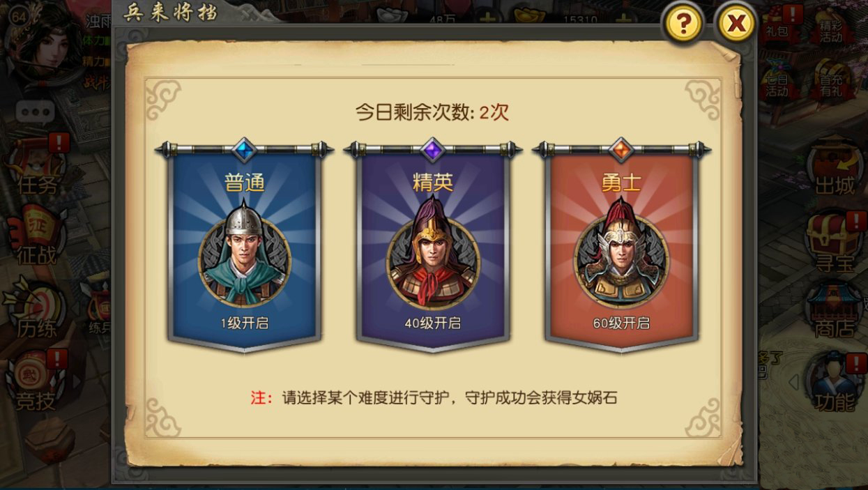
Task: Close the 兵来将挡 dialog with X
Action: [x=736, y=24]
